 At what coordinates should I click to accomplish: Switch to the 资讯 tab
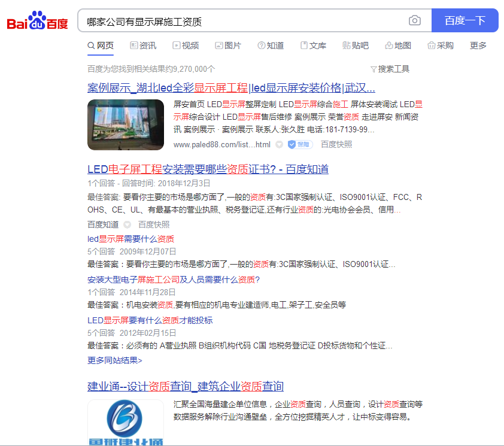[143, 45]
